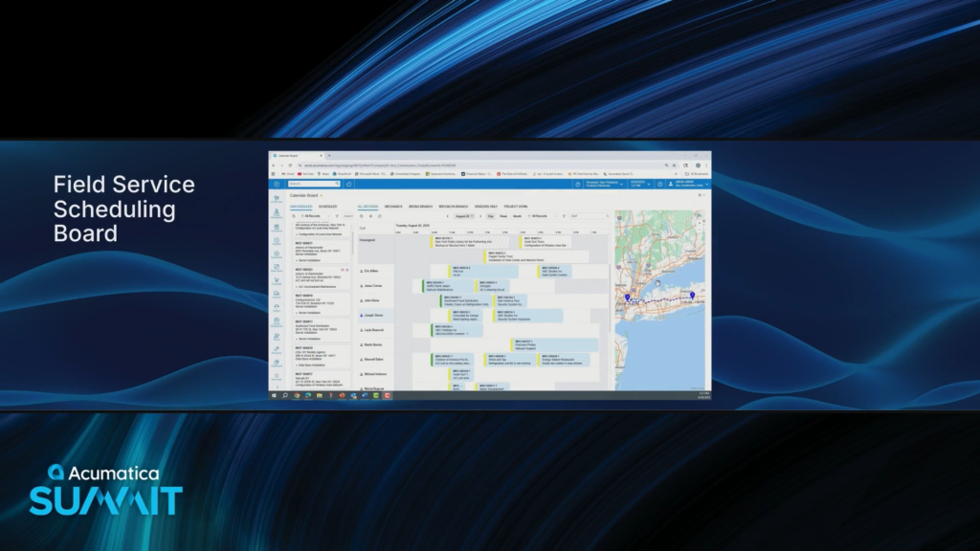Open the August 26 date picker

pos(461,216)
